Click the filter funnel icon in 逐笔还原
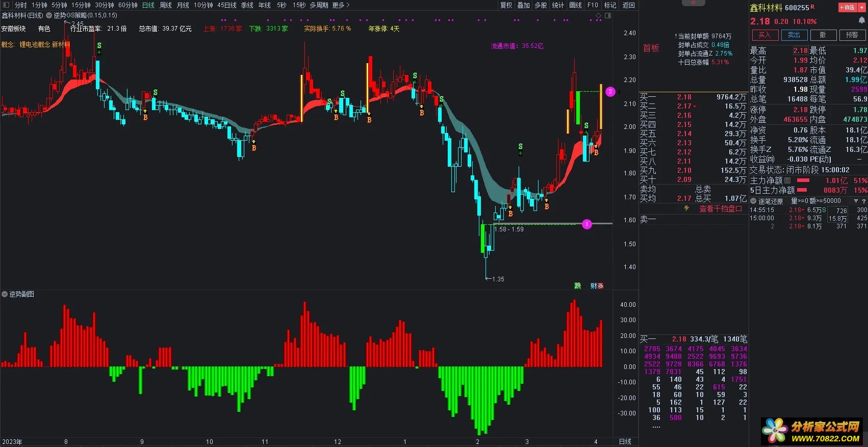Image resolution: width=868 pixels, height=447 pixels. [x=856, y=201]
